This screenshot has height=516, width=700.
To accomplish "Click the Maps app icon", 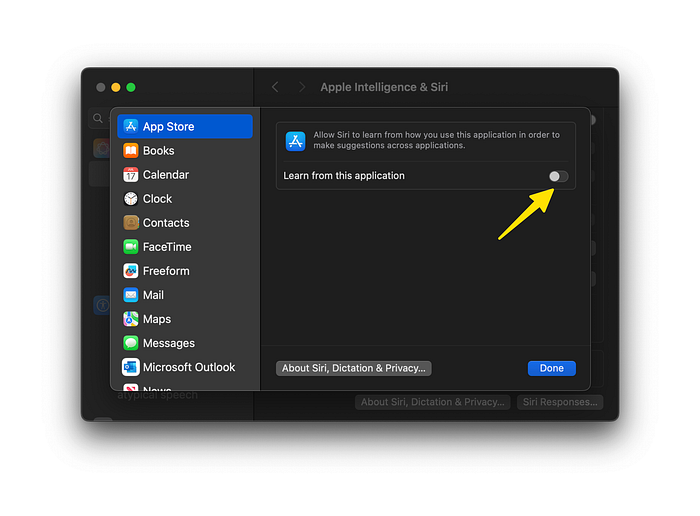I will [x=131, y=319].
